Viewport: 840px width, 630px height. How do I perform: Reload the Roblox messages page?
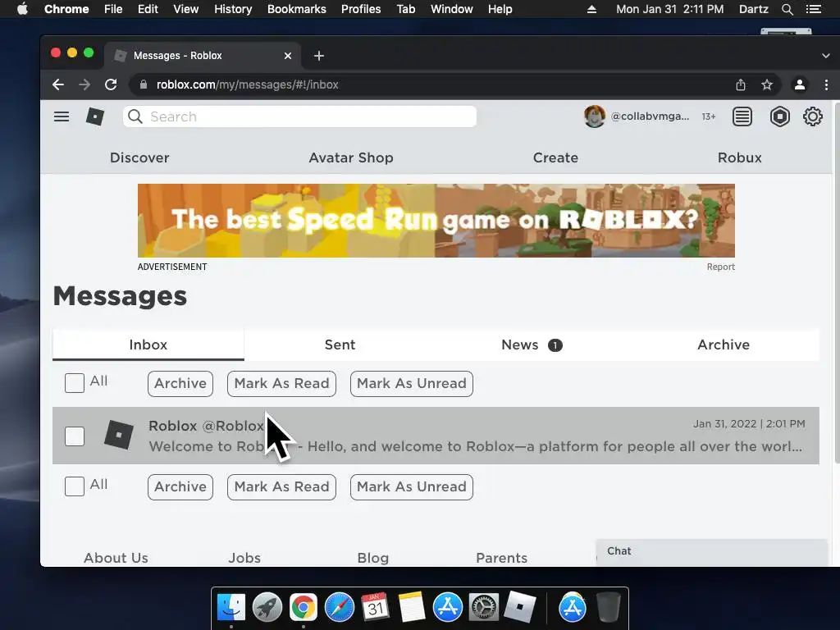click(x=111, y=84)
